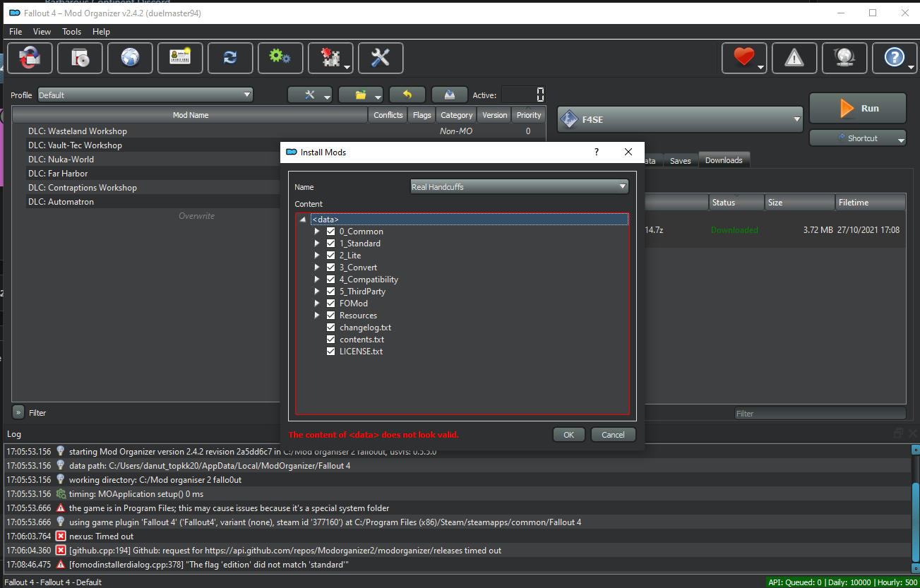Open the Tools menu

coord(72,32)
